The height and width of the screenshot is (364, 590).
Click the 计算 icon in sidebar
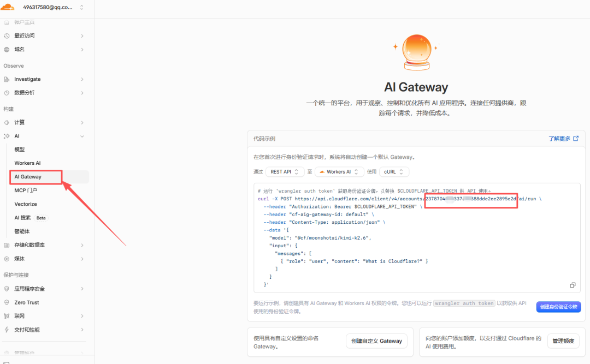click(7, 123)
